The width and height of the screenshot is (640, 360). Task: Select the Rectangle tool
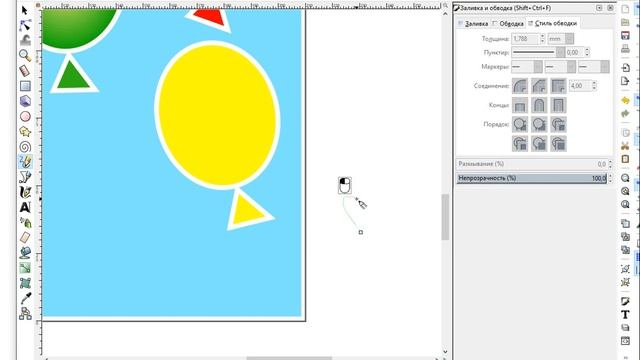coord(25,86)
